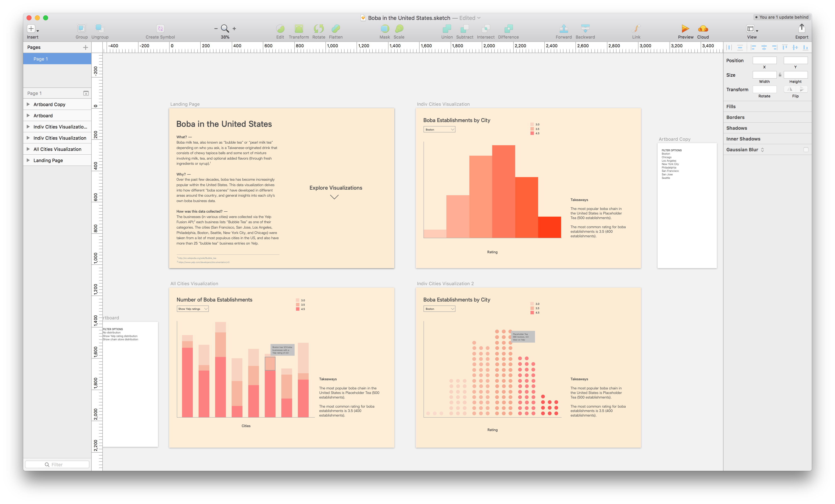The height and width of the screenshot is (504, 835).
Task: Open the Fills section
Action: tap(767, 106)
